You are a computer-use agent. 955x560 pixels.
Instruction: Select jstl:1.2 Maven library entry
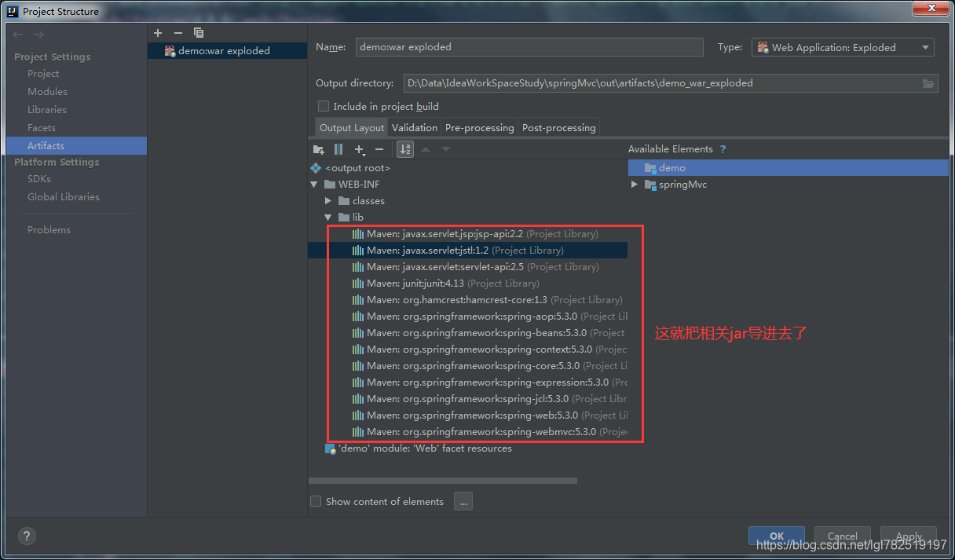click(x=467, y=251)
